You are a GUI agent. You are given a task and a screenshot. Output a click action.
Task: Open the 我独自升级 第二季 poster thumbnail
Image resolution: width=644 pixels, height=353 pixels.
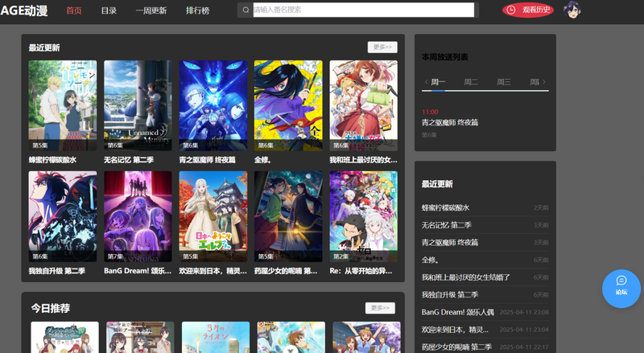[x=63, y=216]
